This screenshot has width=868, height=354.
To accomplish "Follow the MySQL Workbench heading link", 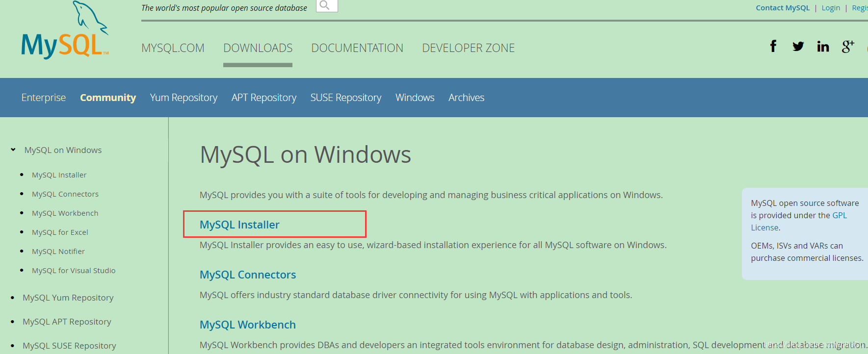I will (248, 325).
